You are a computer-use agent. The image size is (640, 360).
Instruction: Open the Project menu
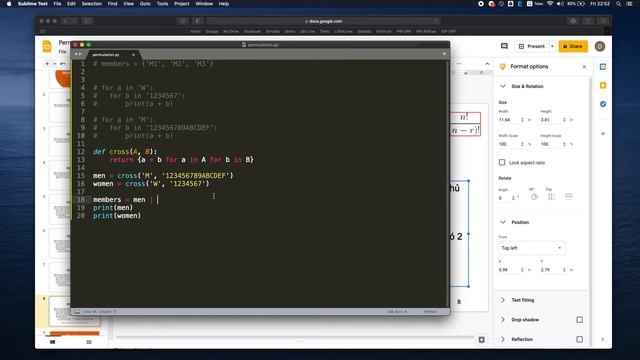[x=182, y=4]
